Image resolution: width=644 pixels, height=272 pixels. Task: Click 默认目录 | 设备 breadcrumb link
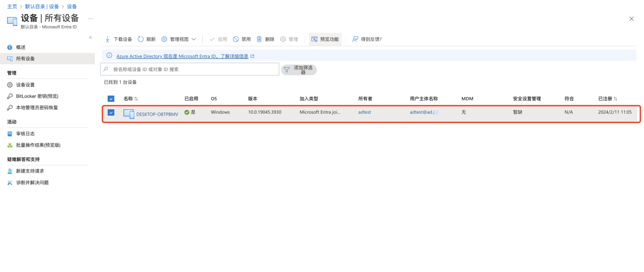[42, 7]
